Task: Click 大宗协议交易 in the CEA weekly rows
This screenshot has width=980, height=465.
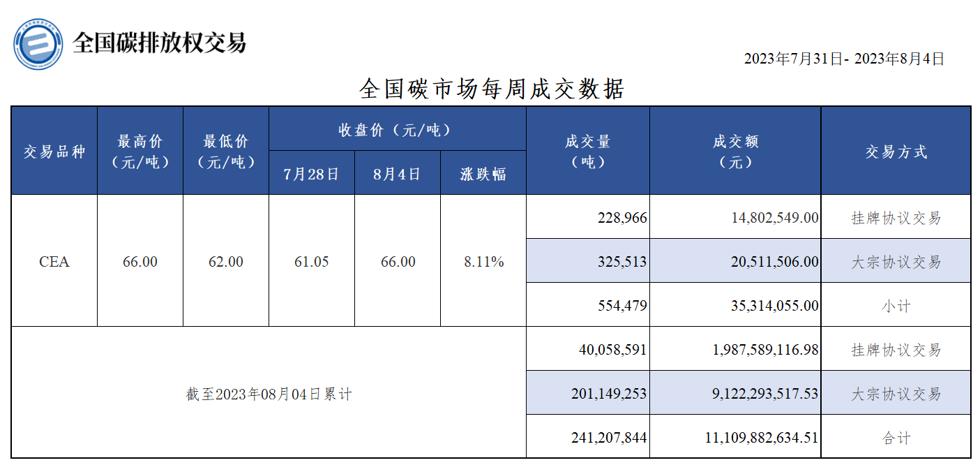Action: point(896,261)
